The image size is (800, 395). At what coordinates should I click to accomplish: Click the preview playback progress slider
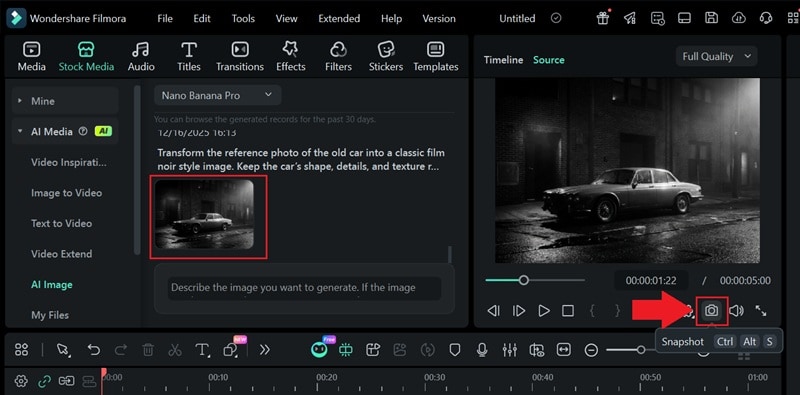(535, 280)
